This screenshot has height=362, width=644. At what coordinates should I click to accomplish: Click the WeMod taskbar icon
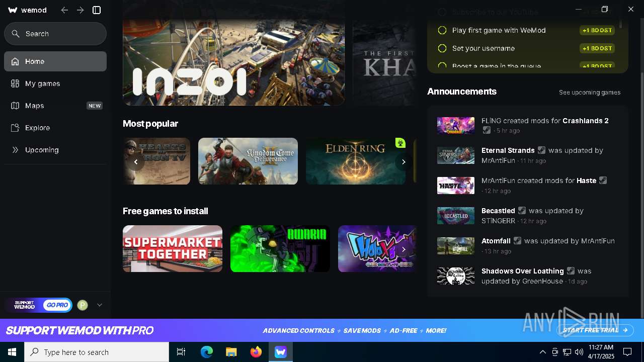tap(280, 352)
